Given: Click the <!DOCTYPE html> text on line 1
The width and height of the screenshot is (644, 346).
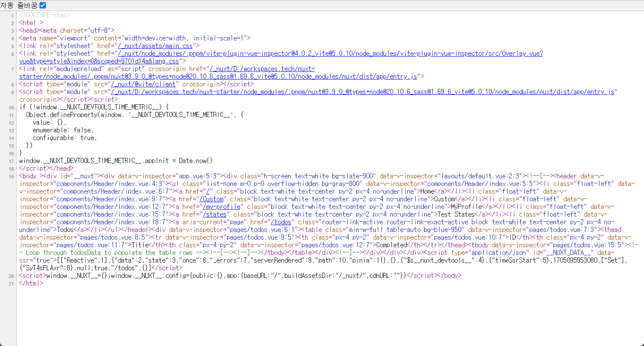Looking at the screenshot, I should tap(45, 15).
